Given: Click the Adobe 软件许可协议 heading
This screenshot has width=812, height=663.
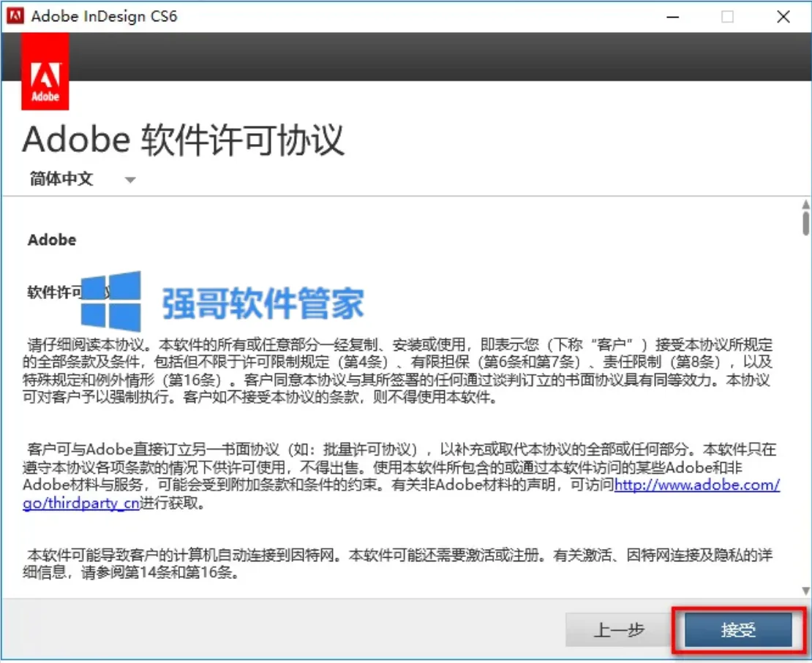Looking at the screenshot, I should pyautogui.click(x=184, y=140).
